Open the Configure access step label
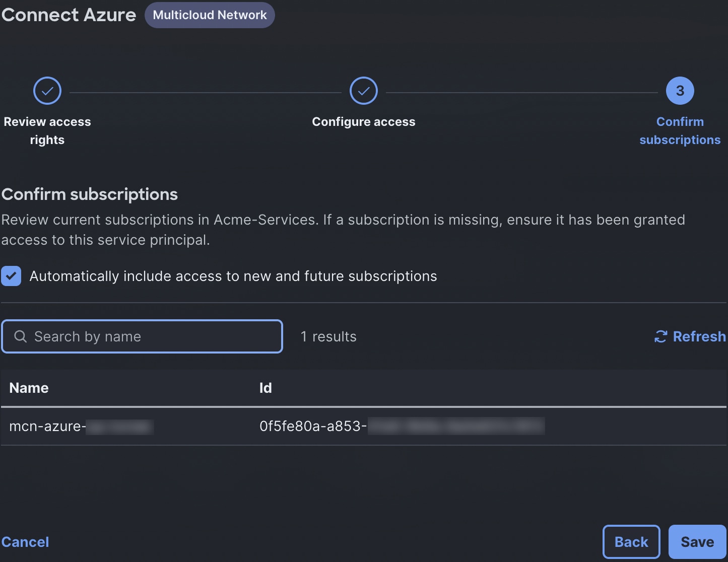Screen dimensions: 728x562 [364, 122]
